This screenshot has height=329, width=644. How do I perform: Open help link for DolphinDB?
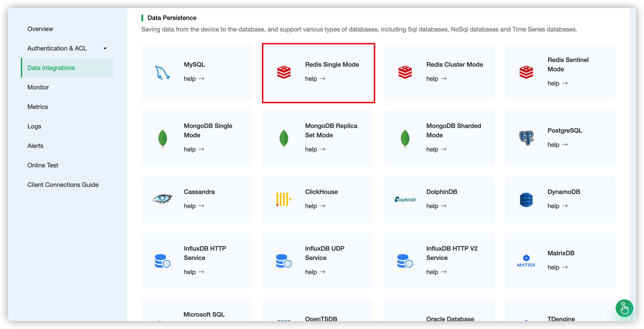[437, 206]
